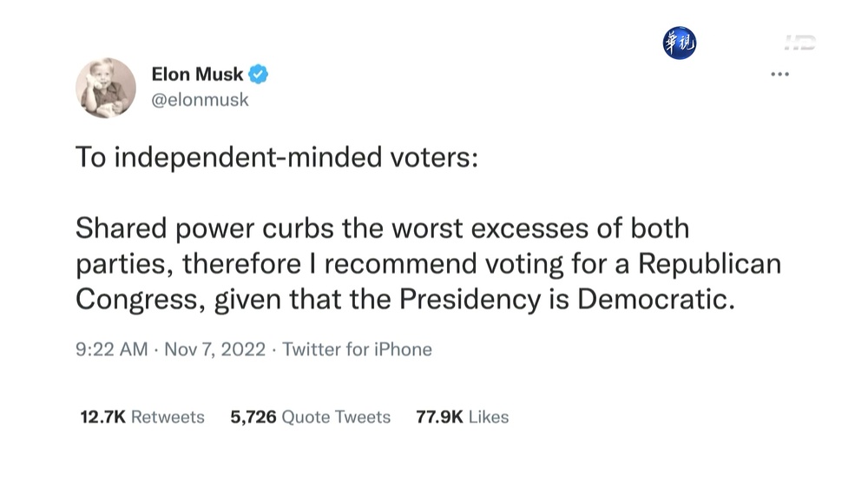Screen dimensions: 868x489
Task: Click the blue verified badge
Action: click(259, 75)
